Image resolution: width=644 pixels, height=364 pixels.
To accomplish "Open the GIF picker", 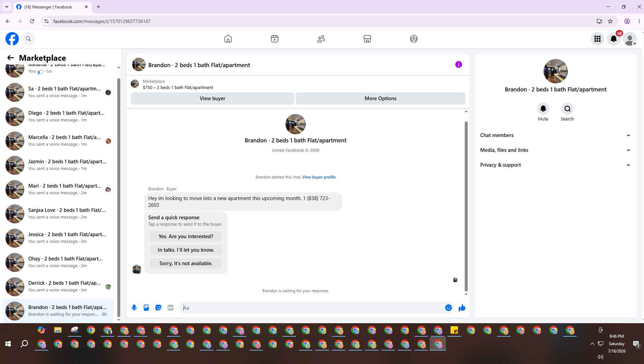I will click(171, 308).
